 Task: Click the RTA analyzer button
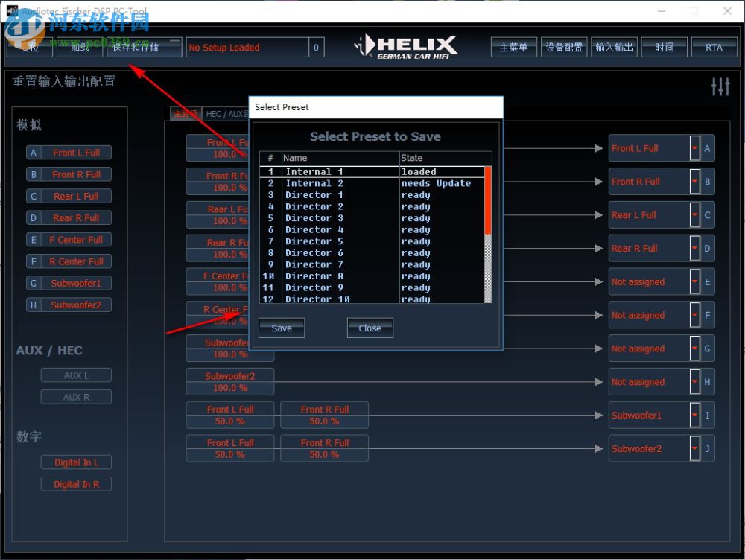[714, 46]
